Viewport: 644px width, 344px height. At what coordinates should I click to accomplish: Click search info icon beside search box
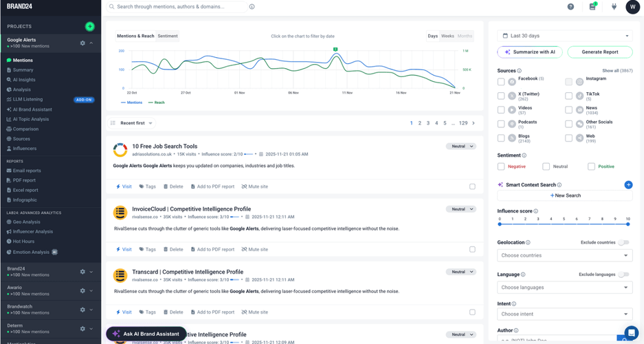pos(252,7)
